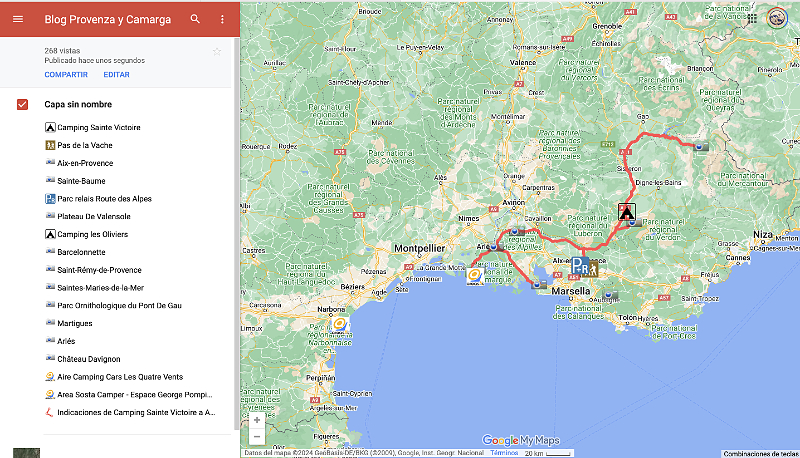800x458 pixels.
Task: Toggle the Capa sin nombre layer checkbox
Action: (22, 105)
